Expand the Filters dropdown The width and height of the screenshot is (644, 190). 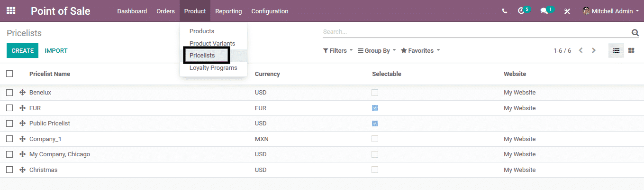[x=337, y=50]
